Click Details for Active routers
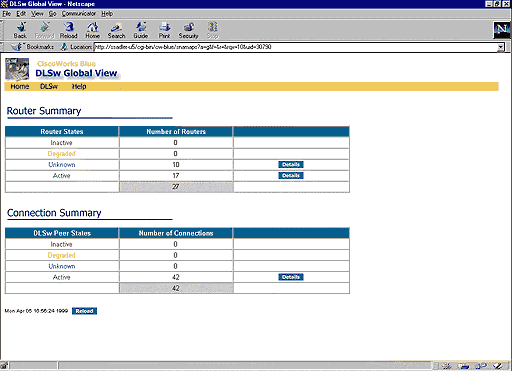 pos(291,175)
